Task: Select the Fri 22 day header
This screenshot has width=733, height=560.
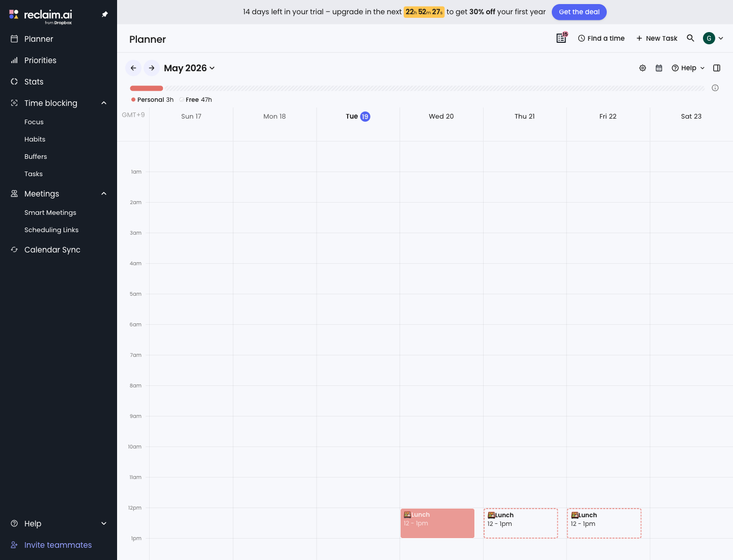Action: (x=608, y=116)
